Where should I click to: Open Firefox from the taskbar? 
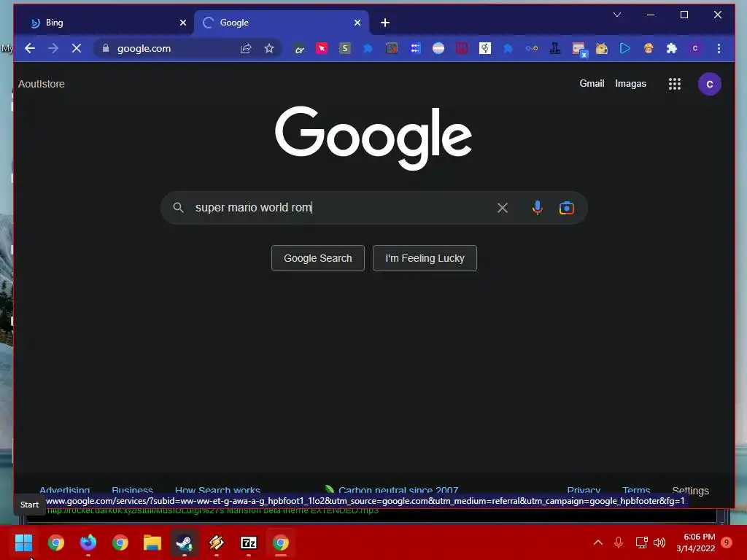[88, 542]
